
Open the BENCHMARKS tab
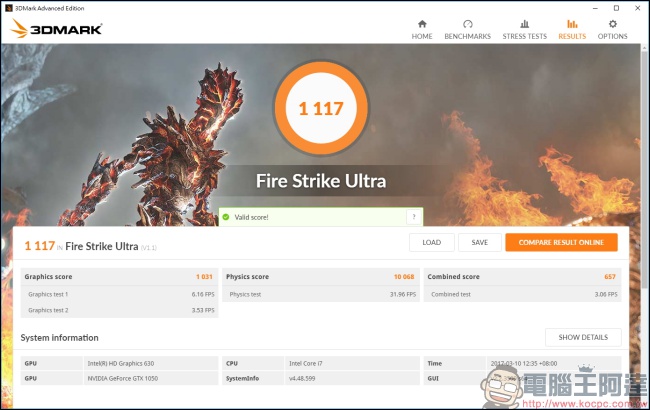point(468,30)
